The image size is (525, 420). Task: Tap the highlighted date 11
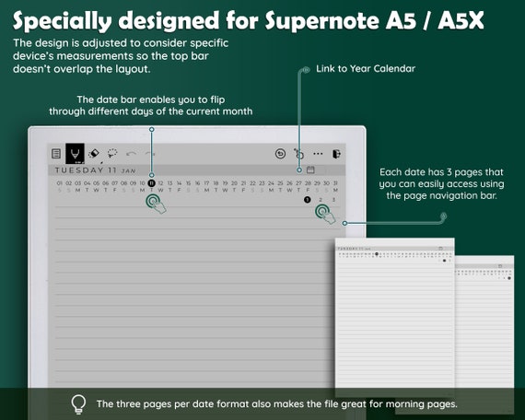[x=152, y=183]
